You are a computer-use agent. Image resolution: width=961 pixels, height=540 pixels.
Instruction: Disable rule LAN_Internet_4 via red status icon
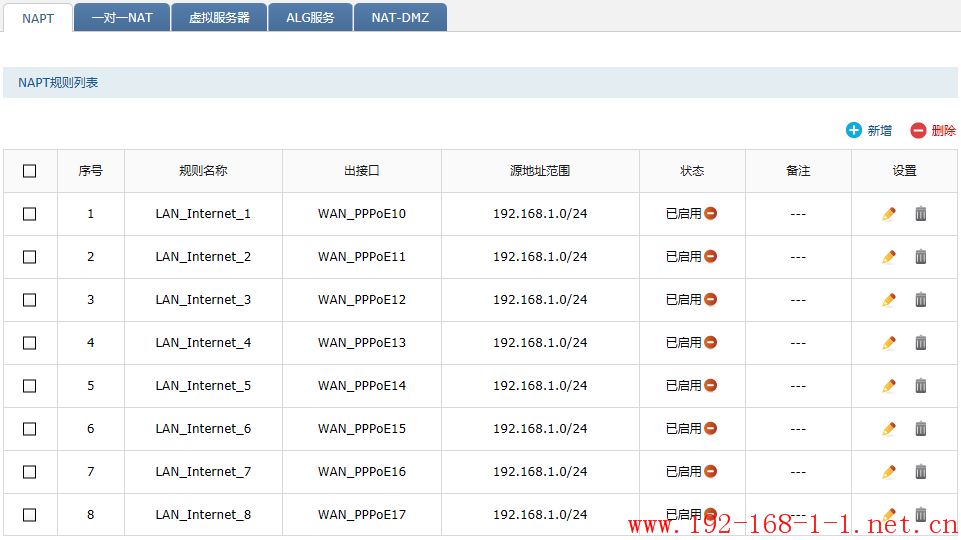tap(710, 342)
